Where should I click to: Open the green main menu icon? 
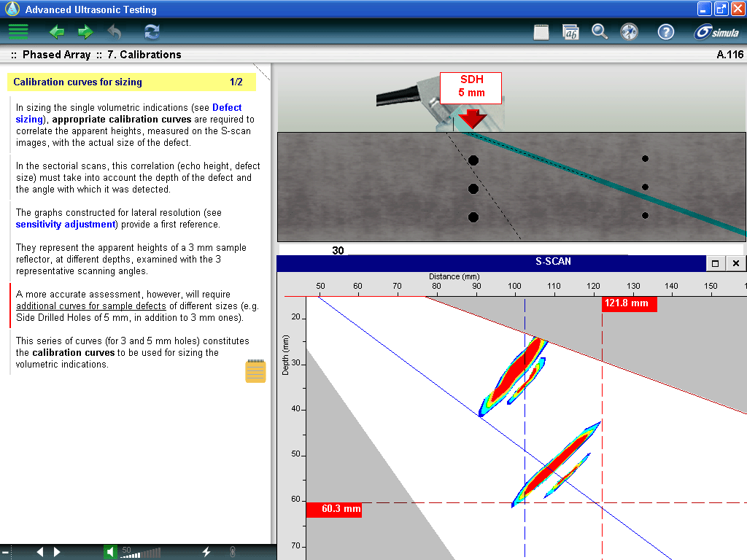coord(18,32)
